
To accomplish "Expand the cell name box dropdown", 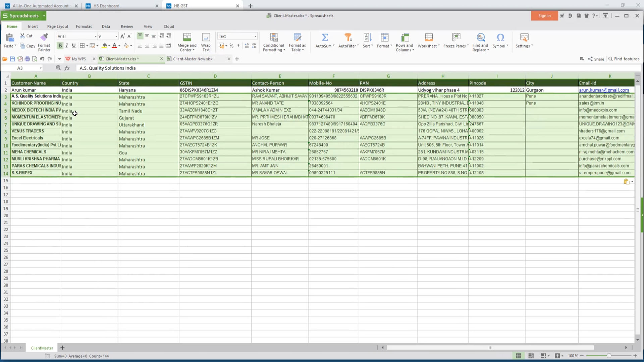I will (x=41, y=68).
